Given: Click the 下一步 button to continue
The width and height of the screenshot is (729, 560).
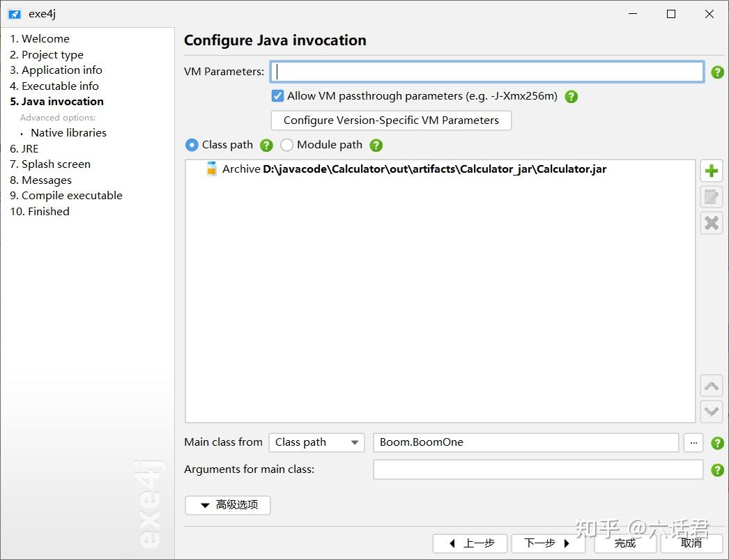Looking at the screenshot, I should click(548, 543).
